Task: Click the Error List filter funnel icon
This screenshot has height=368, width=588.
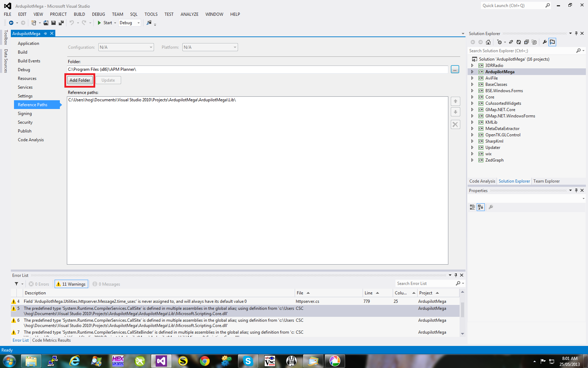Action: (16, 284)
